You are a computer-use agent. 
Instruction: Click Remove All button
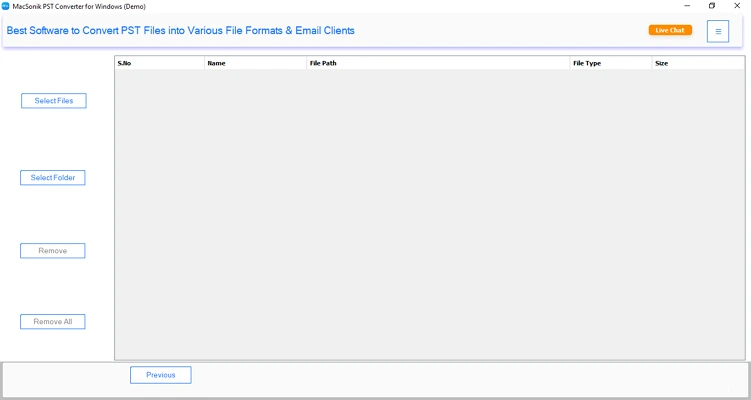(x=53, y=321)
